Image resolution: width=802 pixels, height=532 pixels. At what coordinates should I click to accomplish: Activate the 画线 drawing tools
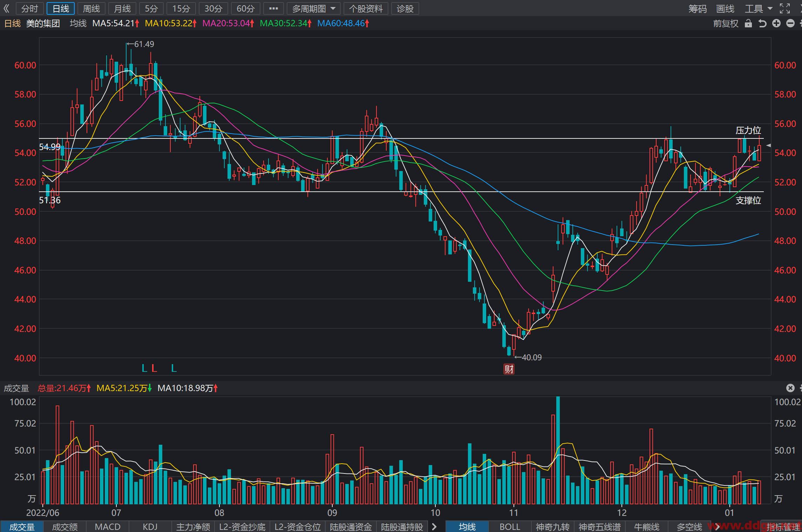coord(725,8)
